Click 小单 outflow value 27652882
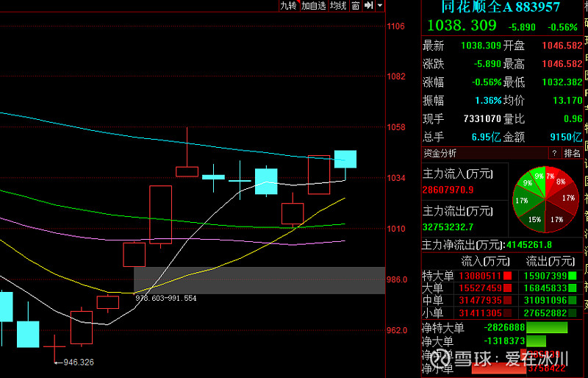This screenshot has width=588, height=378. pyautogui.click(x=545, y=313)
